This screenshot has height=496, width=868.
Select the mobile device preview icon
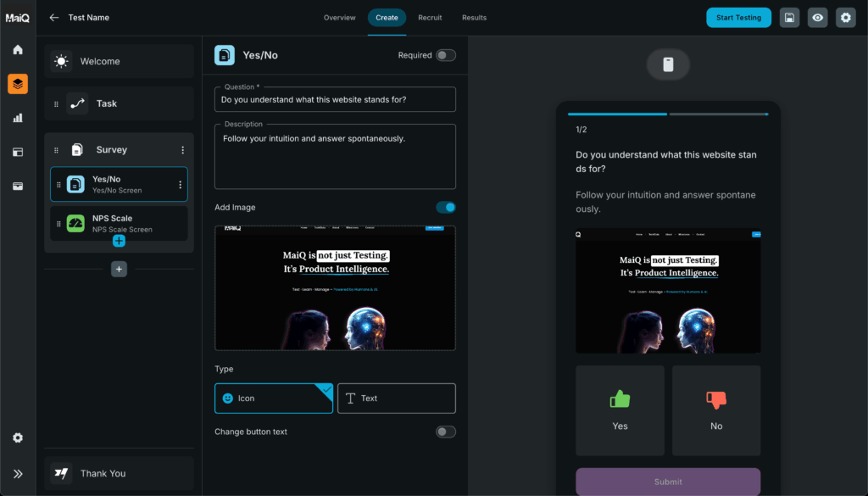click(x=668, y=65)
